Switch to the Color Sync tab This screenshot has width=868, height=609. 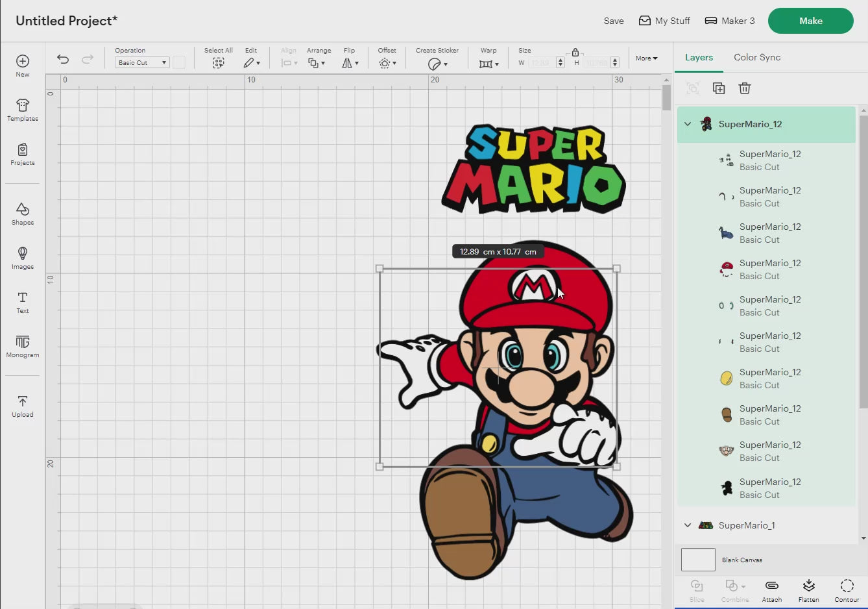tap(757, 57)
